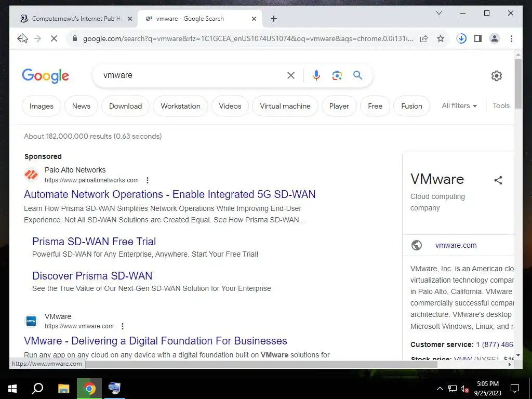Go back using the browser back arrow
This screenshot has width=532, height=399.
point(22,38)
